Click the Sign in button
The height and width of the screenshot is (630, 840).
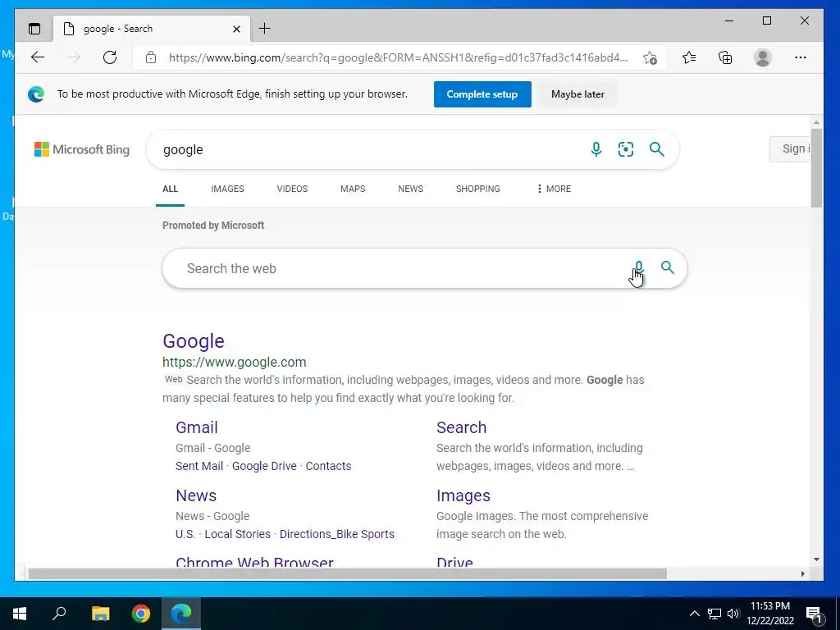(x=790, y=149)
